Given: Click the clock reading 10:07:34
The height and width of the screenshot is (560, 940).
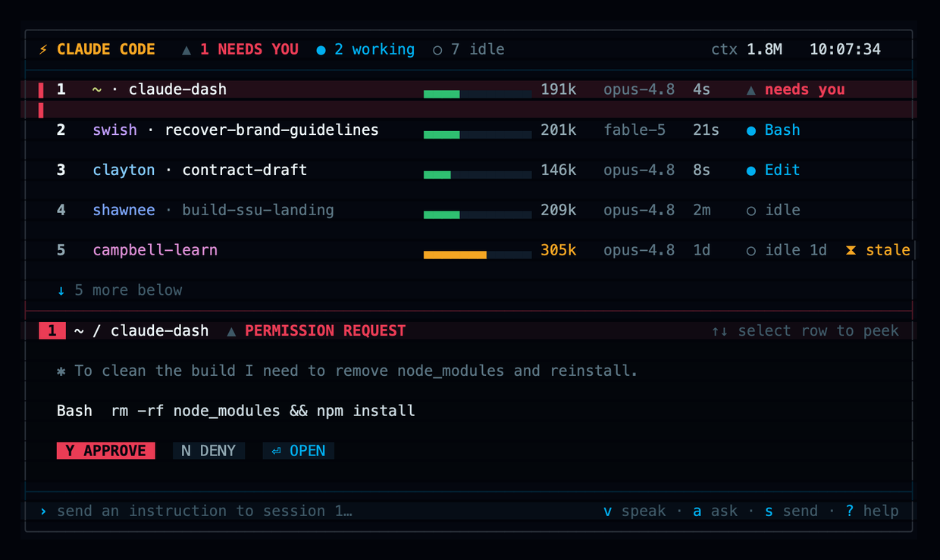Looking at the screenshot, I should [x=845, y=49].
